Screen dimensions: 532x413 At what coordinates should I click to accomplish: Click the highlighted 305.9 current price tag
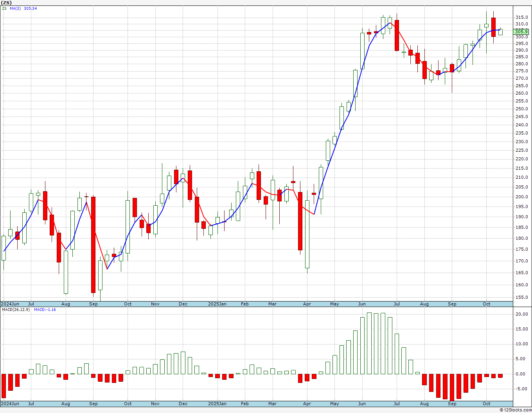[521, 32]
